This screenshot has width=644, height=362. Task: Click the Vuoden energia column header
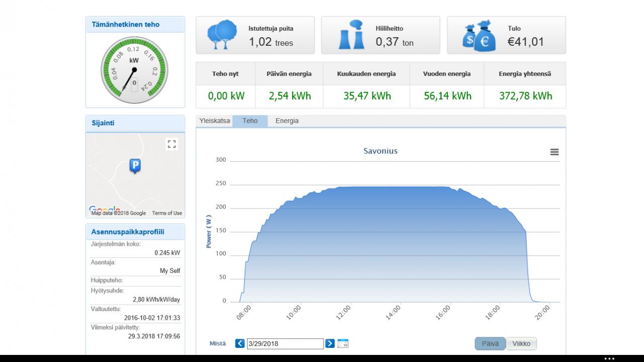[447, 74]
